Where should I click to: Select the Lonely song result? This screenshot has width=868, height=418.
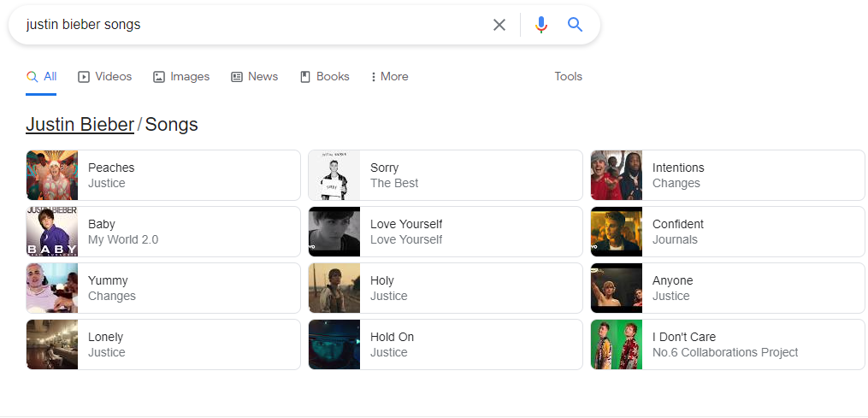(x=163, y=344)
